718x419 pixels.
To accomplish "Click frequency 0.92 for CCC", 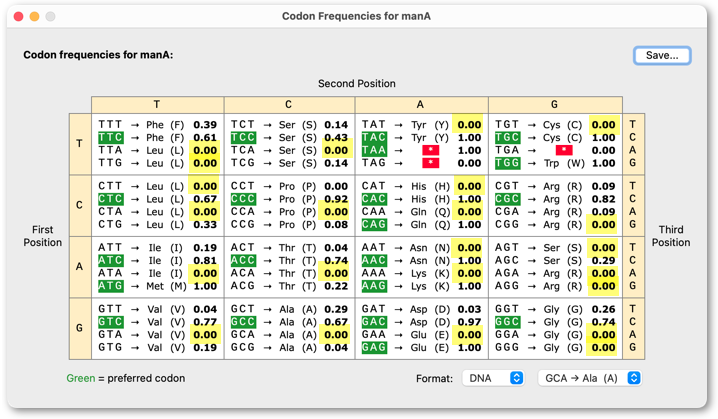I will (x=336, y=199).
